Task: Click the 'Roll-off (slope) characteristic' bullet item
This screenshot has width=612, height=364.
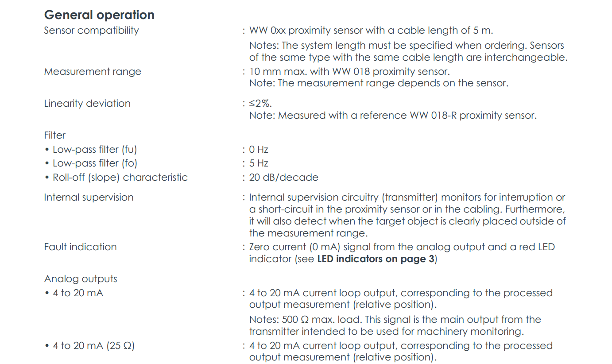Action: (x=120, y=178)
